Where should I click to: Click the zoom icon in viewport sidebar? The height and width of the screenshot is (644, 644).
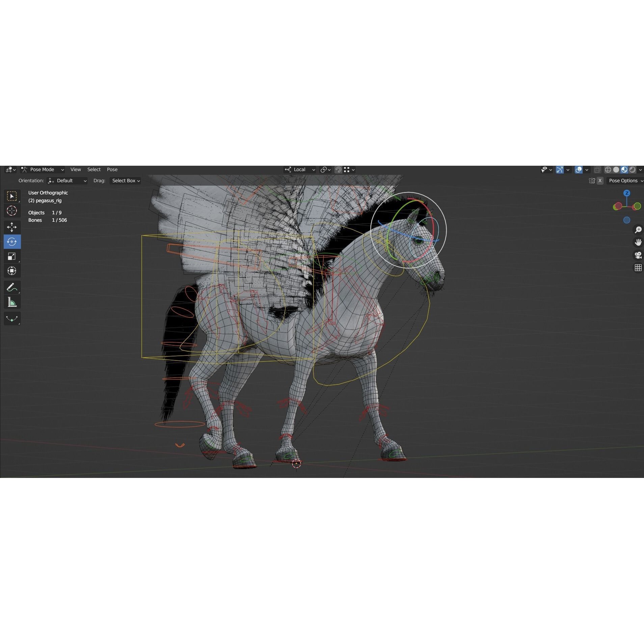click(x=638, y=230)
